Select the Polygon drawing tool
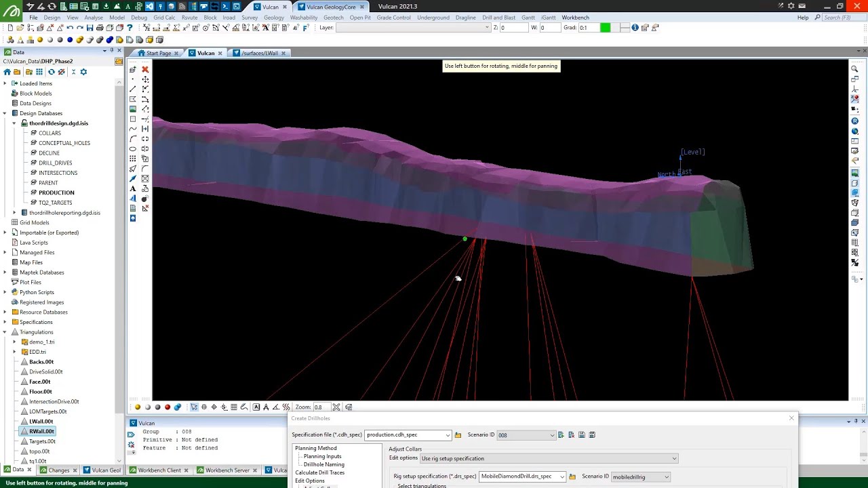The image size is (868, 488). [x=133, y=100]
